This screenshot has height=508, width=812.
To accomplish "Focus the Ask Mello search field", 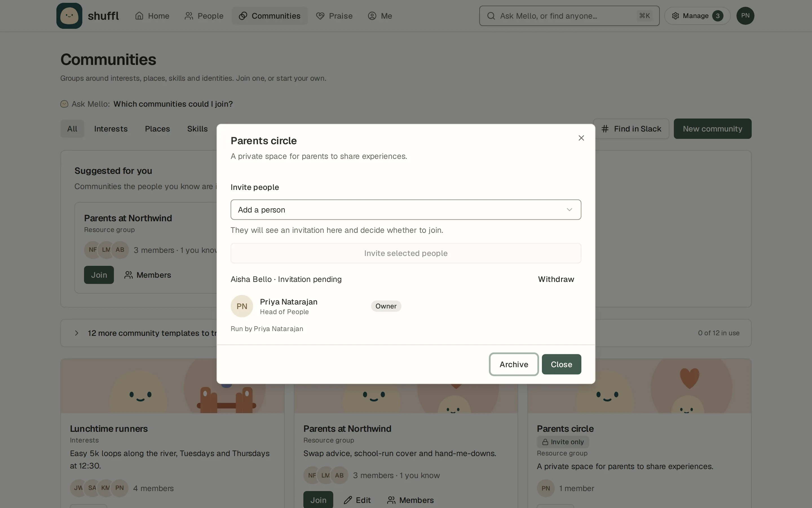I will [569, 16].
